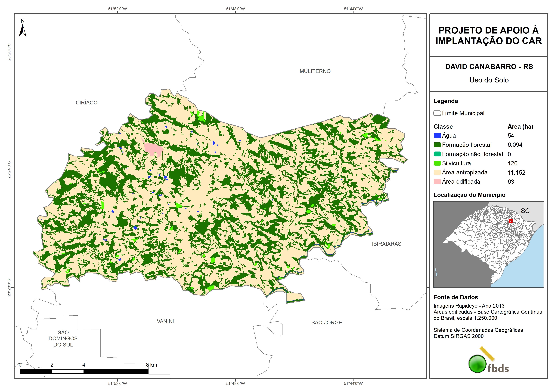The image size is (555, 392).
Task: Click the Silvicultura bright green swatch
Action: click(437, 163)
